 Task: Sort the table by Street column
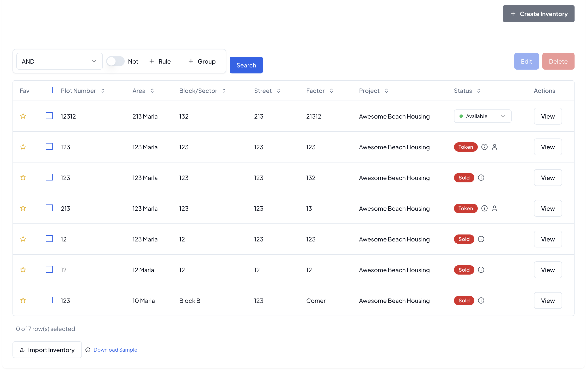click(279, 90)
